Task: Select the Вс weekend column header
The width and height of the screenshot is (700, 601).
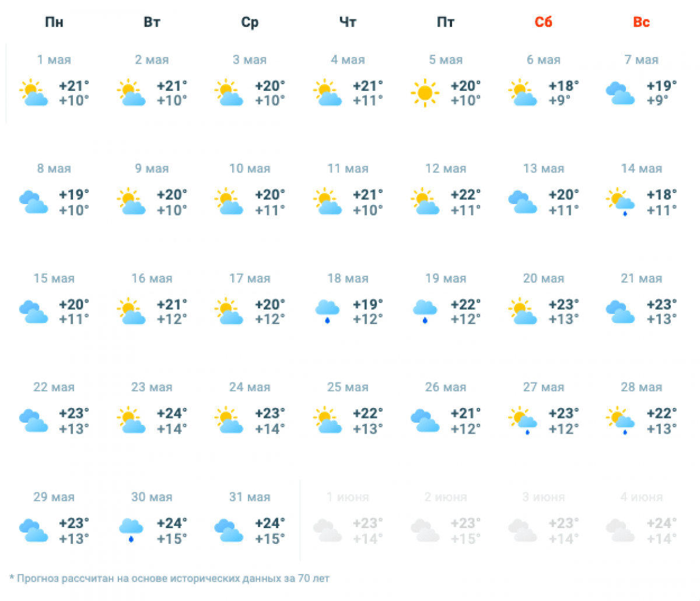Action: click(x=641, y=22)
